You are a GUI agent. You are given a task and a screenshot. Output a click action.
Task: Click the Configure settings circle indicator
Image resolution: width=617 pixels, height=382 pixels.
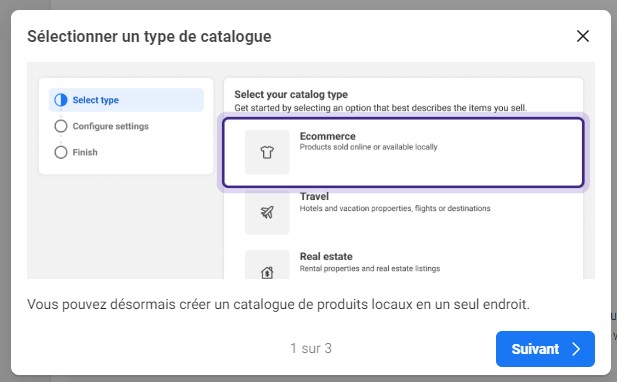(61, 126)
